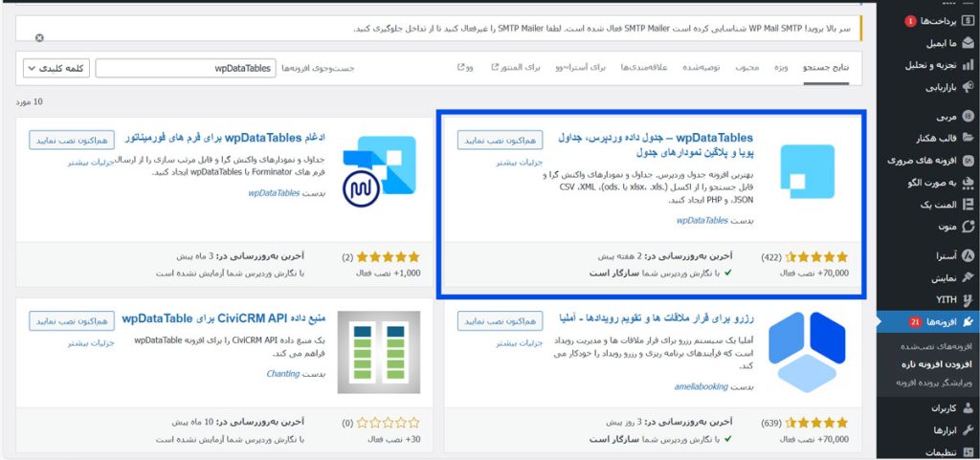Open the رزرو برای قرار ملاقات ها title link
980x460 pixels.
(x=657, y=319)
